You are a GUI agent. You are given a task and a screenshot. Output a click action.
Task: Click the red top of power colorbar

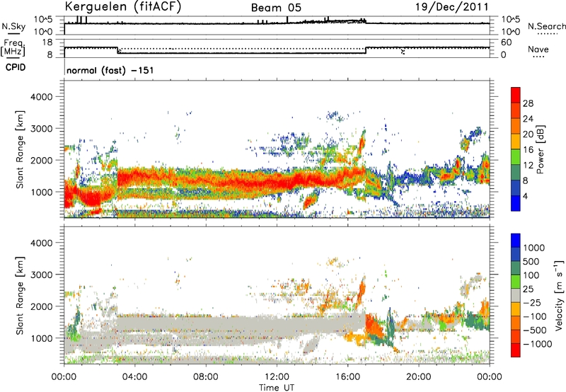(x=516, y=95)
